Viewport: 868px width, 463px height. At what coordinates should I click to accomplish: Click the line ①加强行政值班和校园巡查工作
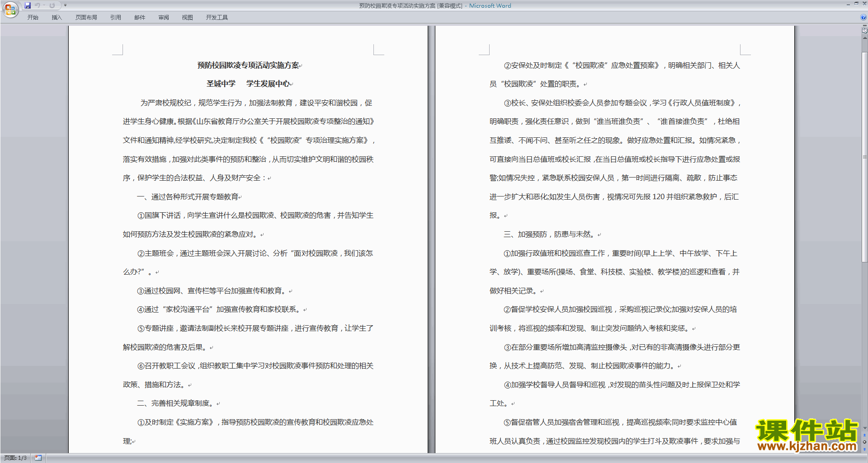tap(621, 253)
